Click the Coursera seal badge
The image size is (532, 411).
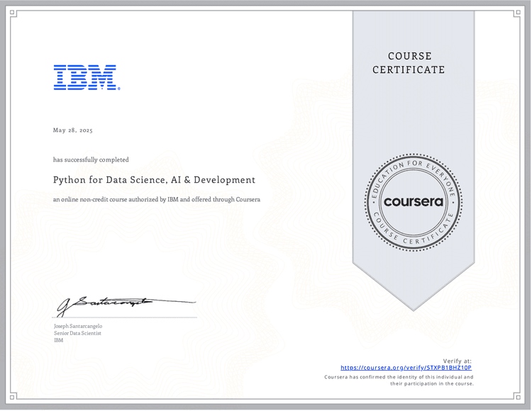click(x=413, y=202)
